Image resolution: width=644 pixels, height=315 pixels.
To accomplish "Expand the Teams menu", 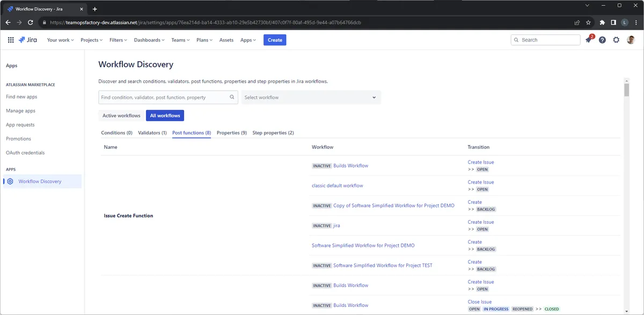I will click(x=180, y=40).
